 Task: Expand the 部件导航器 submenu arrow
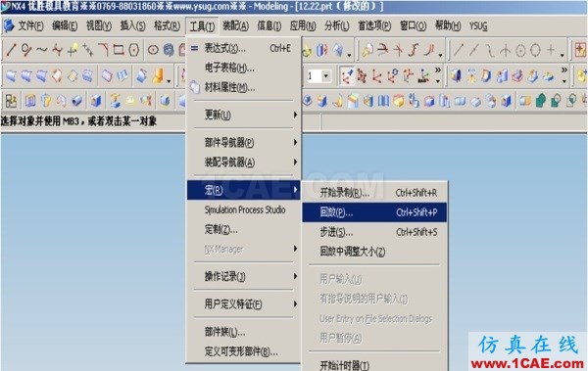pos(295,142)
